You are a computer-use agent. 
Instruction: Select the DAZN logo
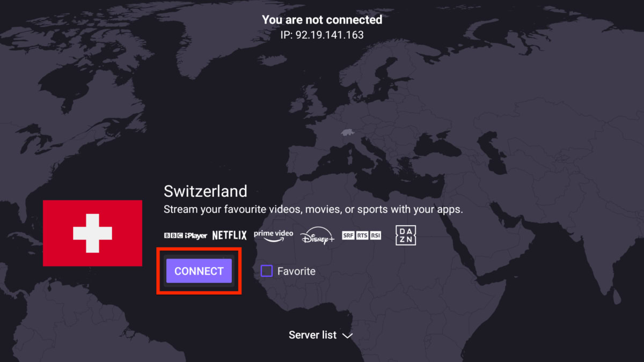click(x=406, y=235)
